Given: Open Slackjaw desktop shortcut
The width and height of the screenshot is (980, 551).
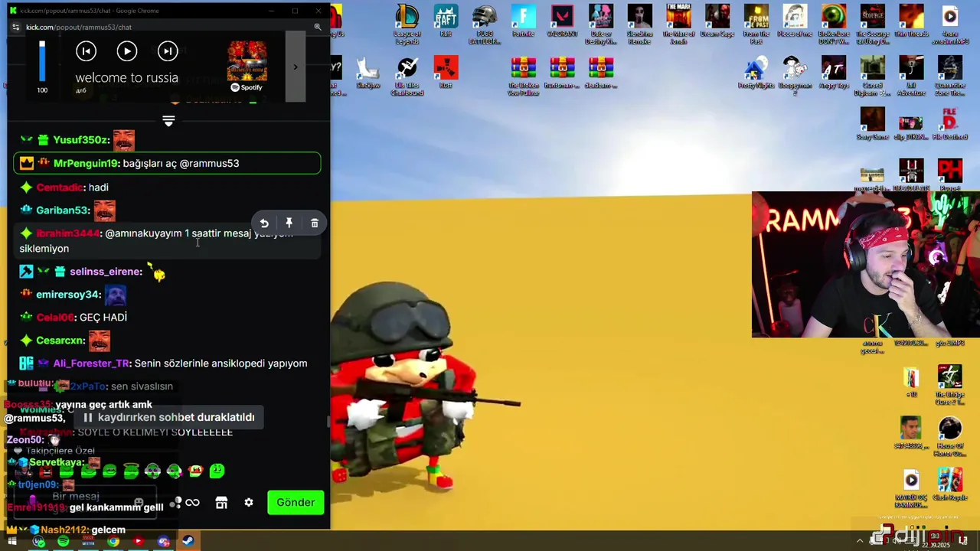Looking at the screenshot, I should point(368,72).
